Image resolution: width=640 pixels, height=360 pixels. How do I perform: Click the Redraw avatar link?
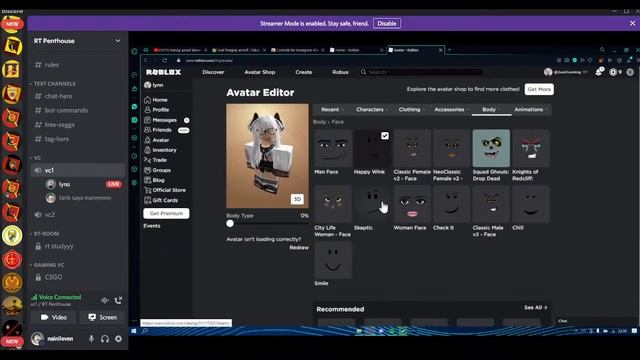[299, 247]
